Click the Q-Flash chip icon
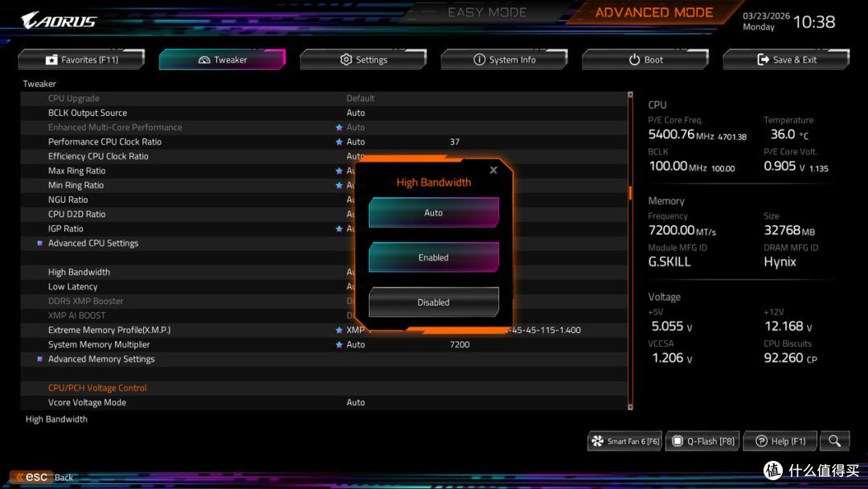Screen dimensions: 868x489 click(x=677, y=441)
